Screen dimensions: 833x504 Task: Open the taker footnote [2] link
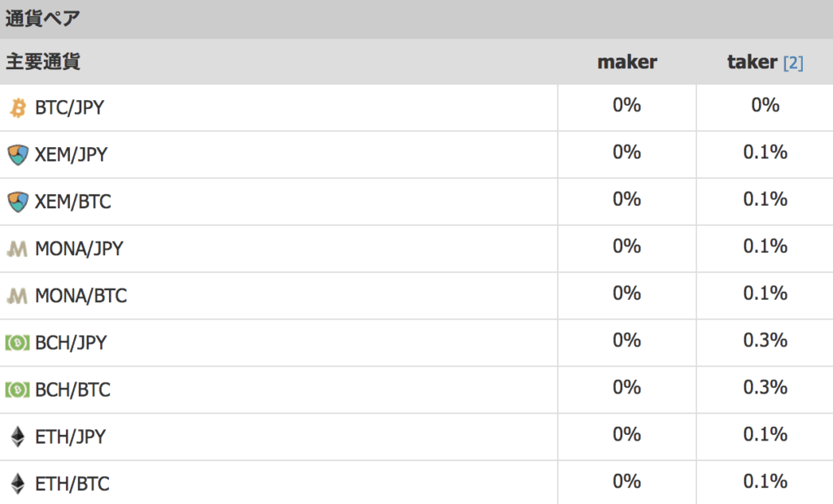[793, 63]
